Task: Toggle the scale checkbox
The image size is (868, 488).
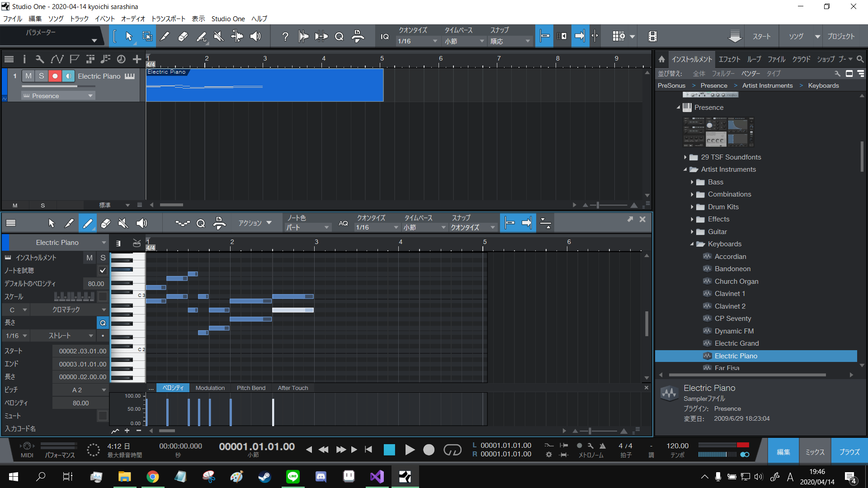Action: pyautogui.click(x=103, y=297)
